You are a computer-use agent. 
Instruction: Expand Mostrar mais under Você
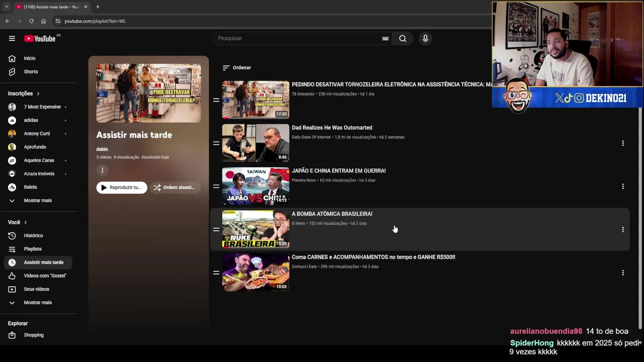pyautogui.click(x=38, y=303)
